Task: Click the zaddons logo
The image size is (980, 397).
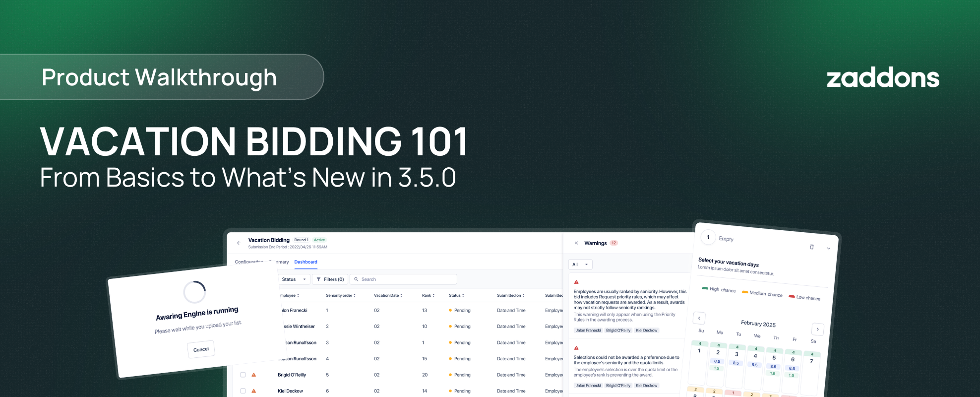Action: [x=883, y=78]
